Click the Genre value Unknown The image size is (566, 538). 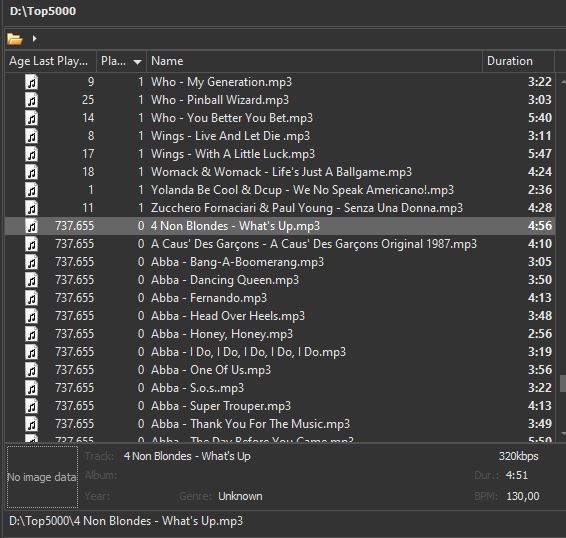point(240,496)
